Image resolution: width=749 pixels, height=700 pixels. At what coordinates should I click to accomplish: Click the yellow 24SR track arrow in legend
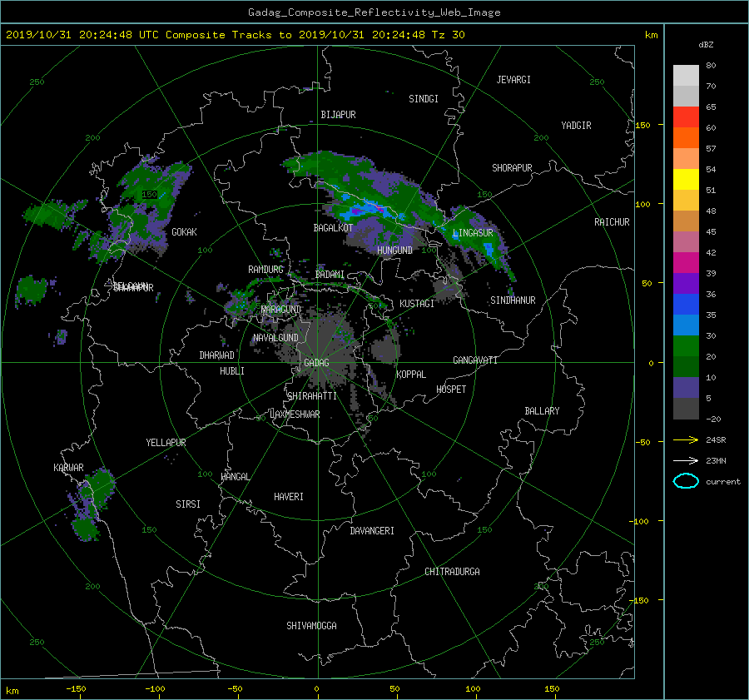[686, 439]
